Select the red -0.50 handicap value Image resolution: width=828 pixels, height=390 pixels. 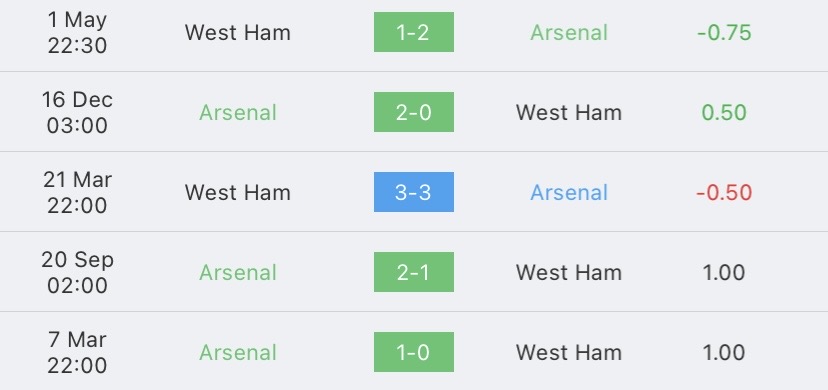(724, 193)
